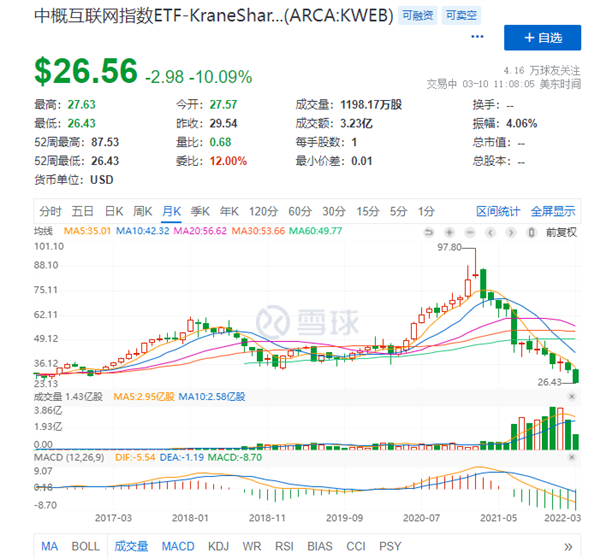Shift the chart left with the left chevron icon
The height and width of the screenshot is (558, 600).
point(491,232)
